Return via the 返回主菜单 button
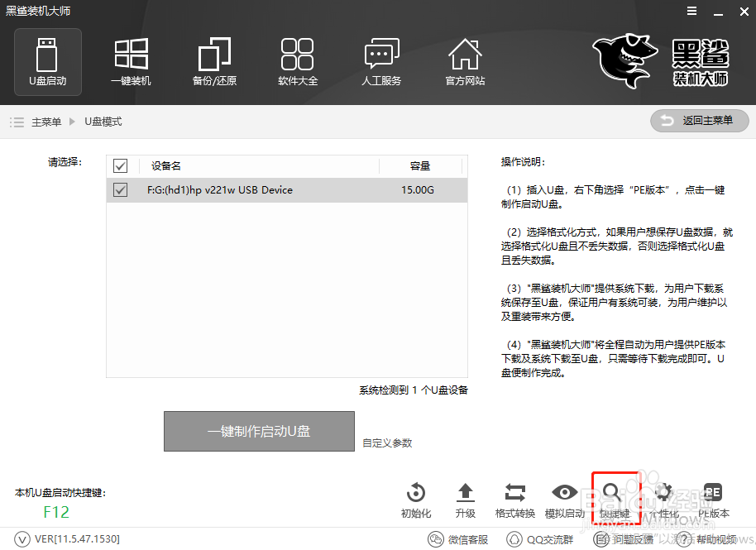The height and width of the screenshot is (550, 756). 699,121
